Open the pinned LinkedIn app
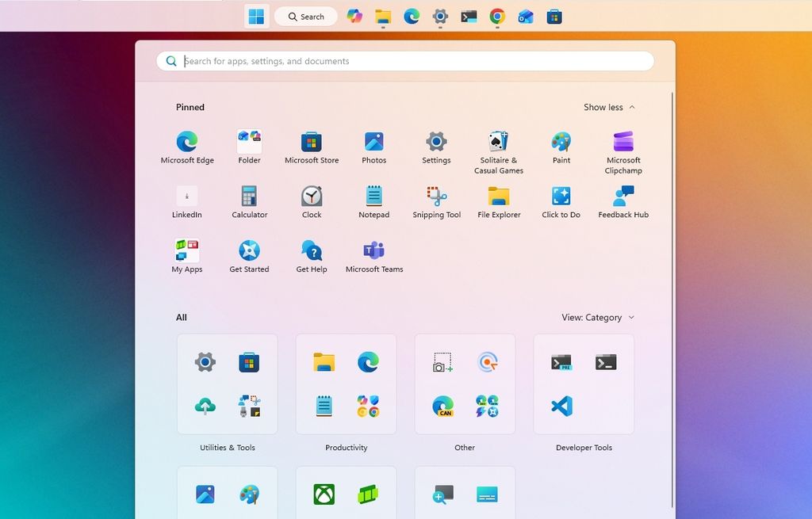This screenshot has height=519, width=812. pyautogui.click(x=187, y=202)
